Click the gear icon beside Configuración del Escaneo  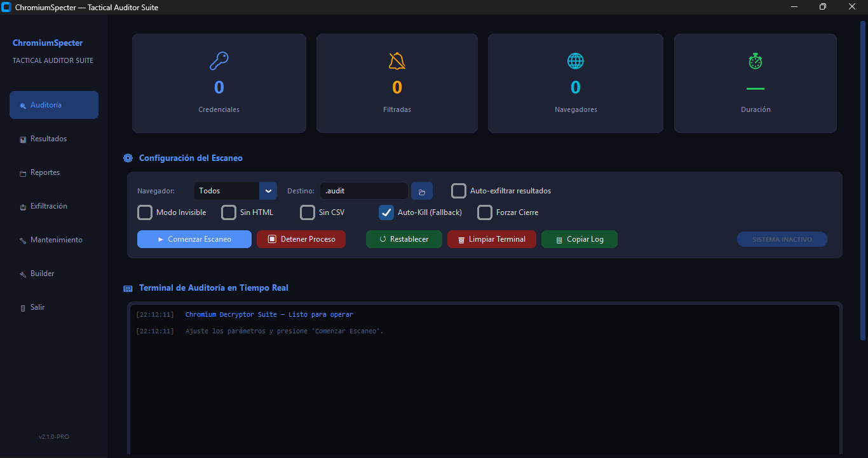coord(128,158)
